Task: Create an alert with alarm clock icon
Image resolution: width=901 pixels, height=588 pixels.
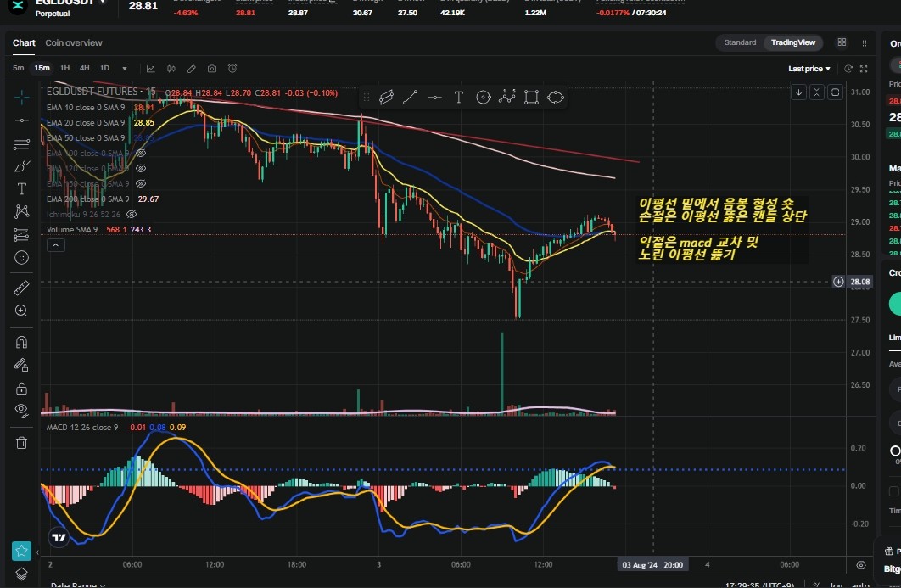Action: point(232,69)
